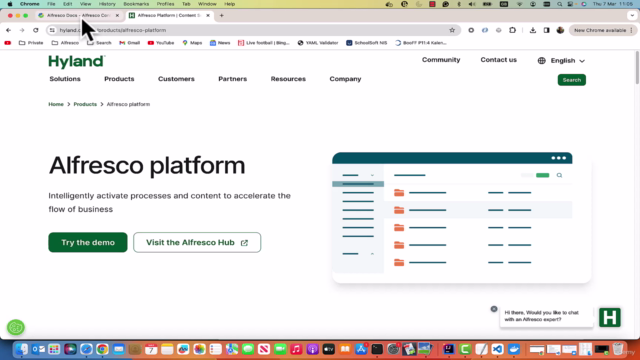The width and height of the screenshot is (640, 360).
Task: Click the Hyland logo
Action: pos(76,62)
